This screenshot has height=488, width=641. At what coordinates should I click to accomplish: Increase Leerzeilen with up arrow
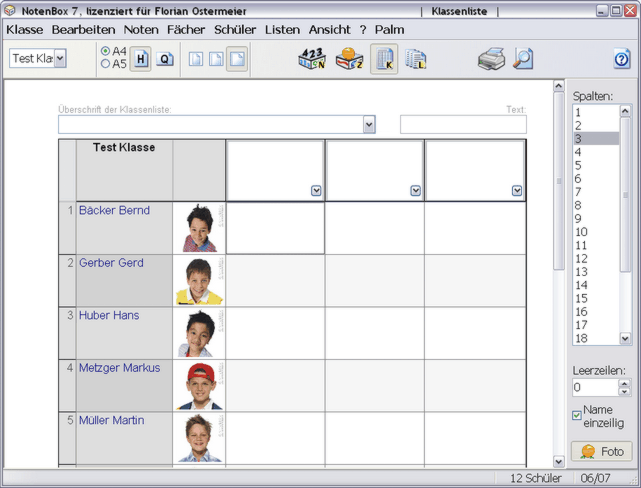point(624,383)
